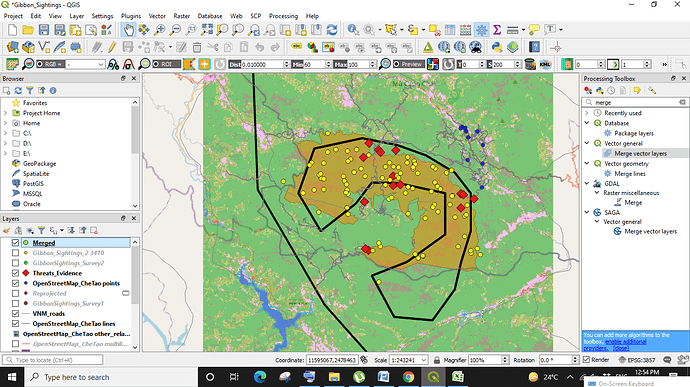
Task: Select the Pan Map hand tool
Action: pos(128,30)
